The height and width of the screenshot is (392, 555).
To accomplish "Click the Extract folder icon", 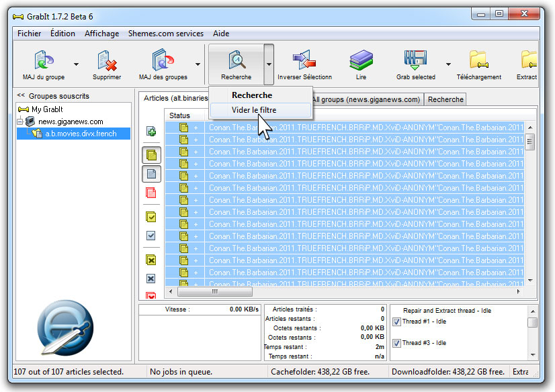I will [x=529, y=59].
